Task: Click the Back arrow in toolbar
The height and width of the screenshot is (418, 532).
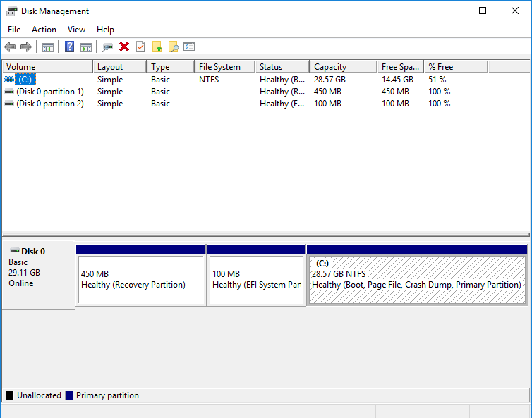Action: click(x=10, y=47)
